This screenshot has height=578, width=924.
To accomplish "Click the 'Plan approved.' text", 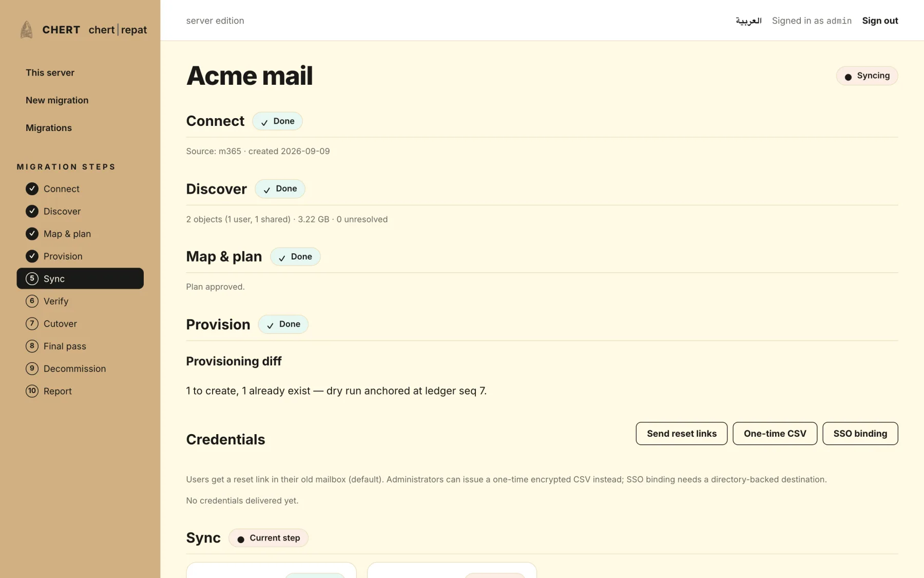I will coord(215,287).
